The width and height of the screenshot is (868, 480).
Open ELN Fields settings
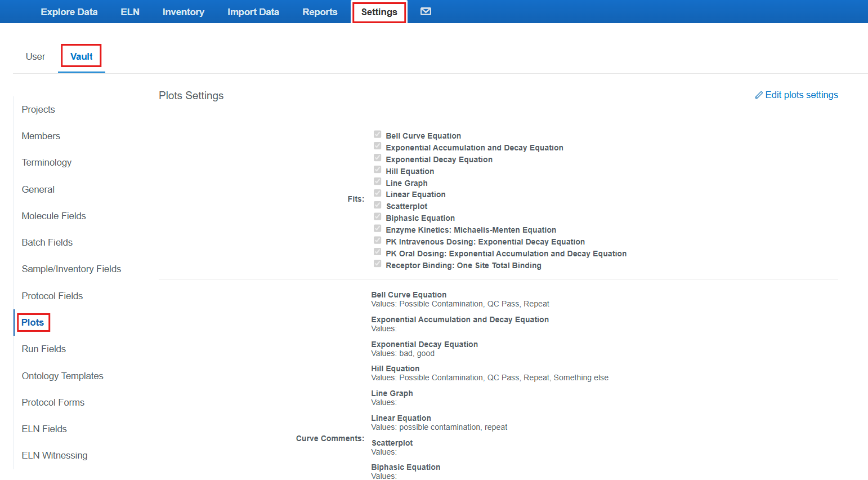click(44, 429)
